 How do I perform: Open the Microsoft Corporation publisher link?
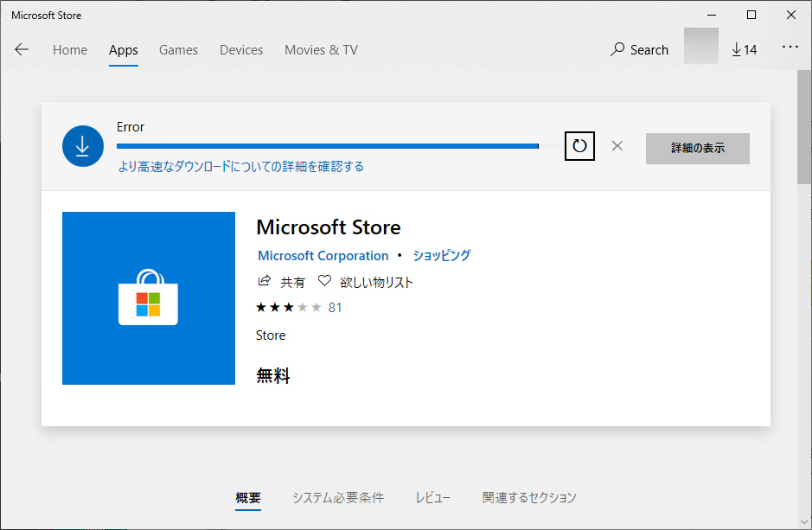(x=323, y=256)
